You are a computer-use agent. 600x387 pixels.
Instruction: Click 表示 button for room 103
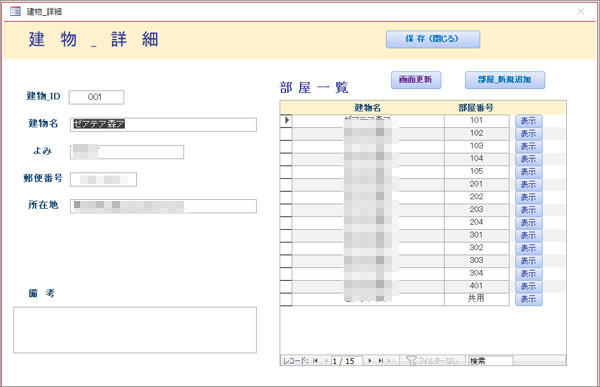tap(528, 146)
